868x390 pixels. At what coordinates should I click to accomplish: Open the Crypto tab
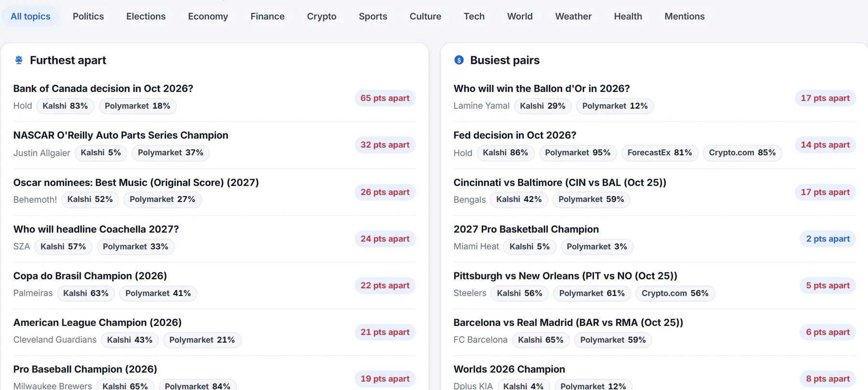pyautogui.click(x=322, y=16)
